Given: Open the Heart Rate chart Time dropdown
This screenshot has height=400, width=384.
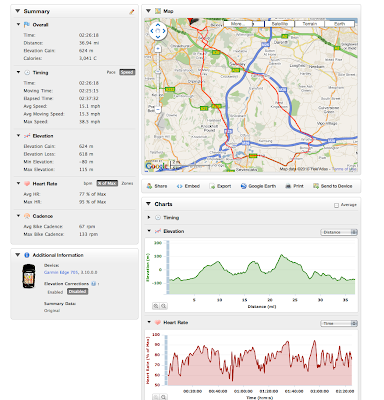Looking at the screenshot, I should coord(339,323).
